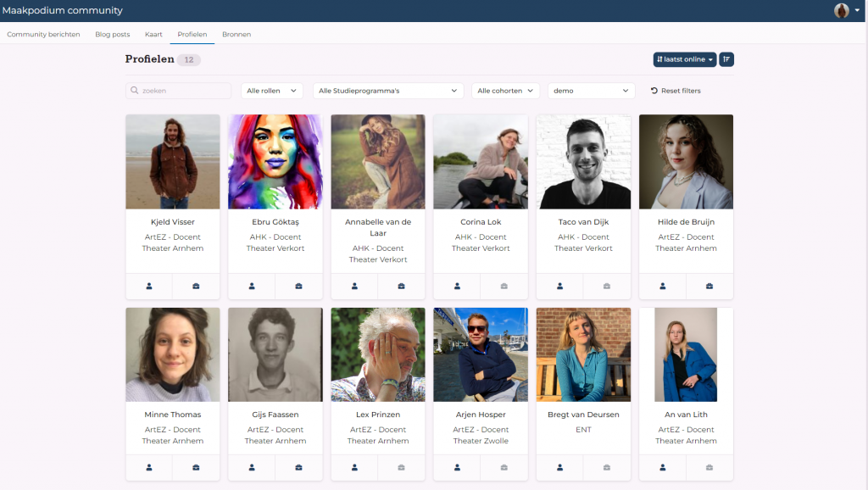Click the zoeken search field
Viewport: 868px width, 490px height.
[x=179, y=91]
